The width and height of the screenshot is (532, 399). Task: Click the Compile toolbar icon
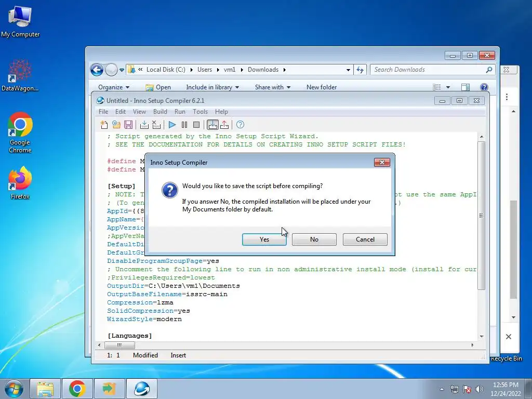point(144,125)
